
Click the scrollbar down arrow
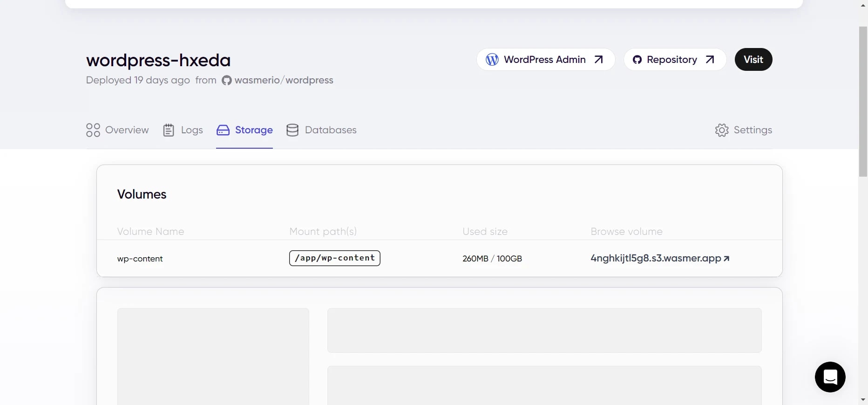coord(863,400)
